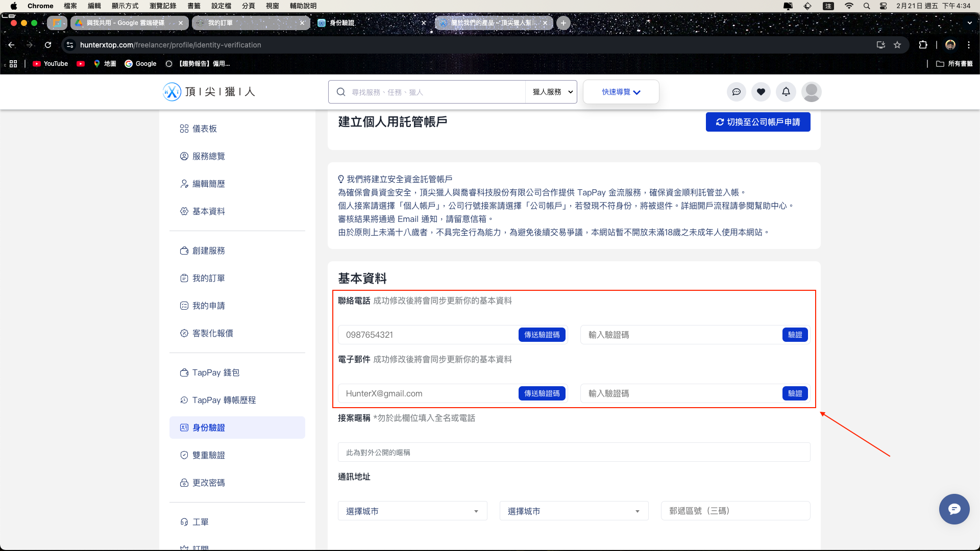Expand the 快速導覽 menu
This screenshot has height=551, width=980.
pyautogui.click(x=621, y=92)
